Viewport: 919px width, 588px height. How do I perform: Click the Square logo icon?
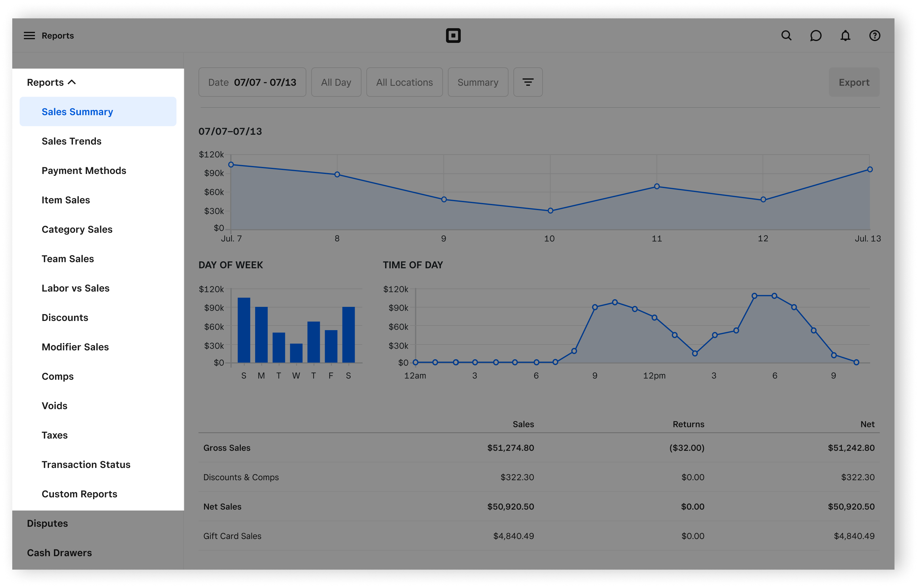(453, 36)
